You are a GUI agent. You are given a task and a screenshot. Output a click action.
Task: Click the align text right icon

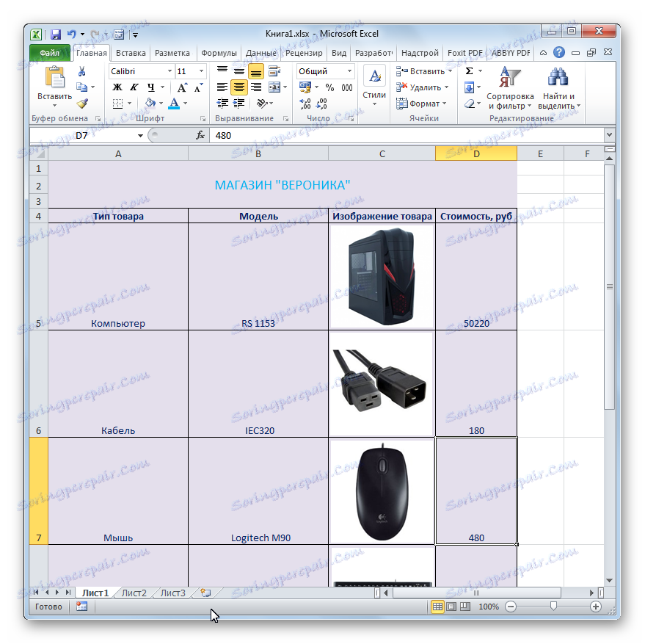(256, 87)
